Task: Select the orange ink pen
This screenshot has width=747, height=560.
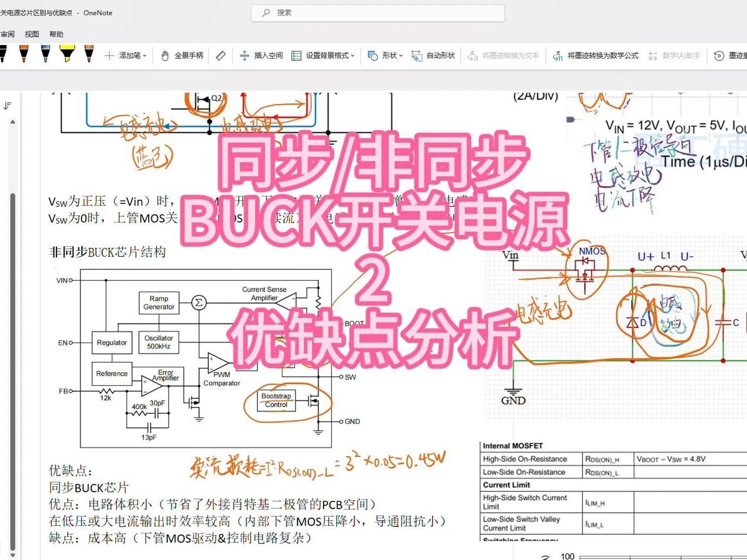Action: click(23, 53)
